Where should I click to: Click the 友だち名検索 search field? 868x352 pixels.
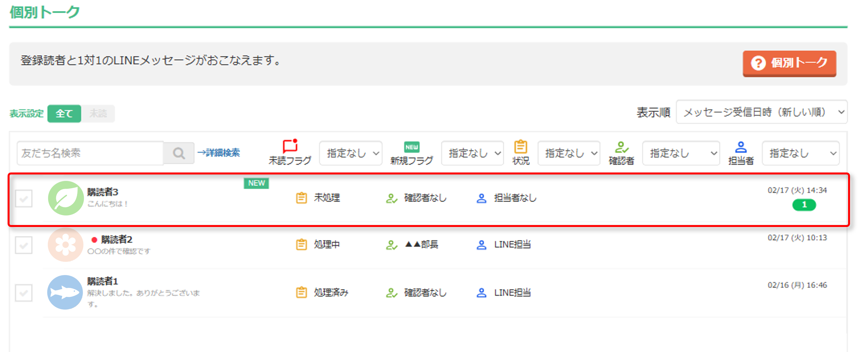point(90,153)
